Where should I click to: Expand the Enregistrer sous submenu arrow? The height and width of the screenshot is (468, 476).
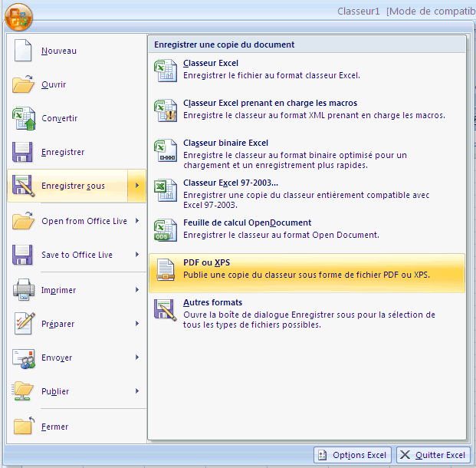click(x=137, y=186)
